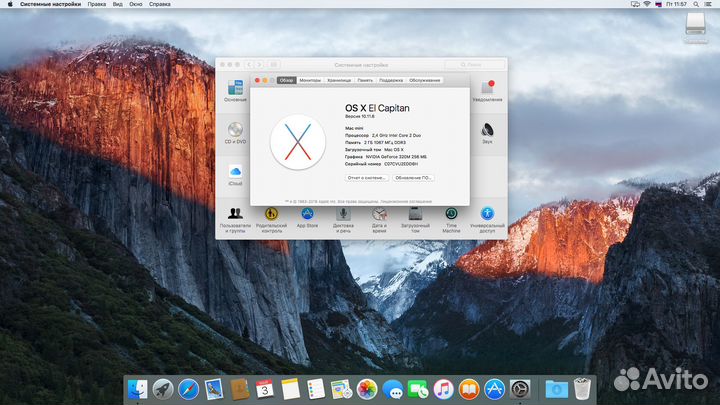
Task: Open the Справка menu
Action: (160, 4)
